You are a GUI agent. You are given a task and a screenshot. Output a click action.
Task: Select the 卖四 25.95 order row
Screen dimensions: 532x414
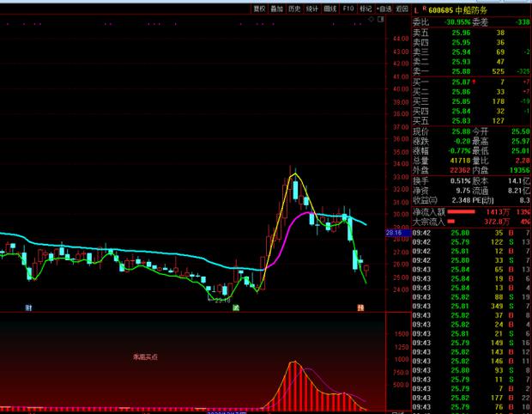(x=471, y=42)
